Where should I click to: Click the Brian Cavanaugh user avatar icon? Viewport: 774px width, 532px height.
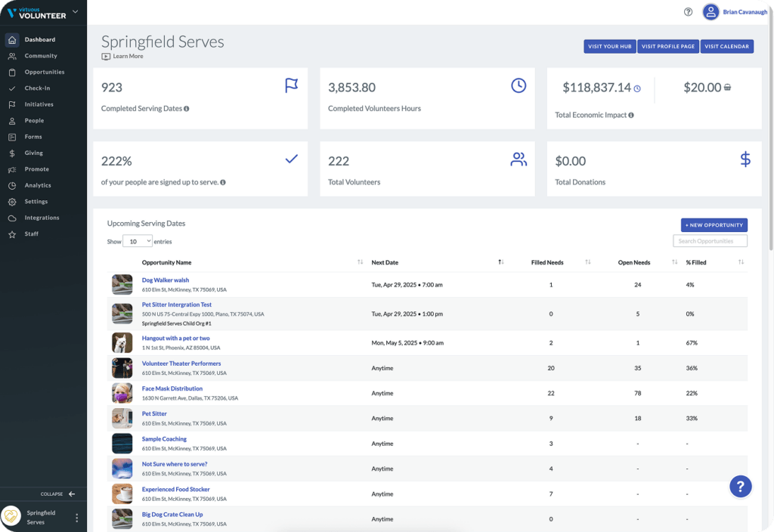(711, 12)
